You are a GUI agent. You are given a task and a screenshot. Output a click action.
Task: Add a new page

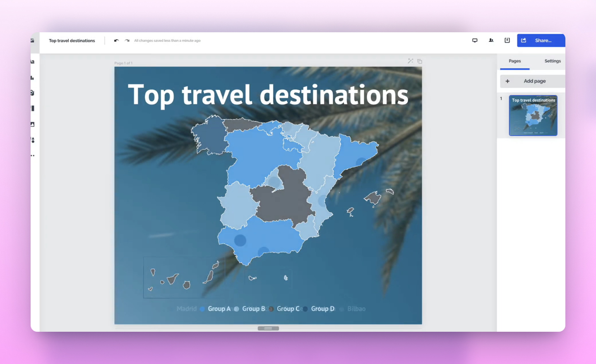pyautogui.click(x=532, y=81)
